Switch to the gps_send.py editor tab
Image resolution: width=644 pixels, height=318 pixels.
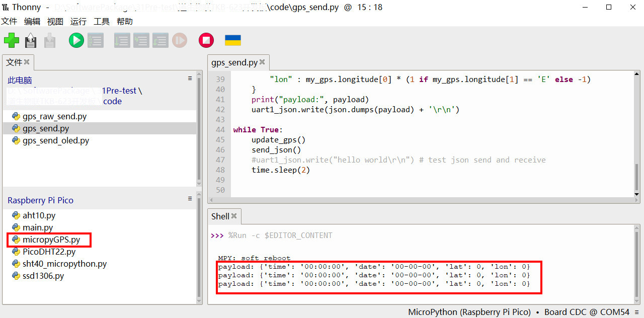[x=234, y=62]
